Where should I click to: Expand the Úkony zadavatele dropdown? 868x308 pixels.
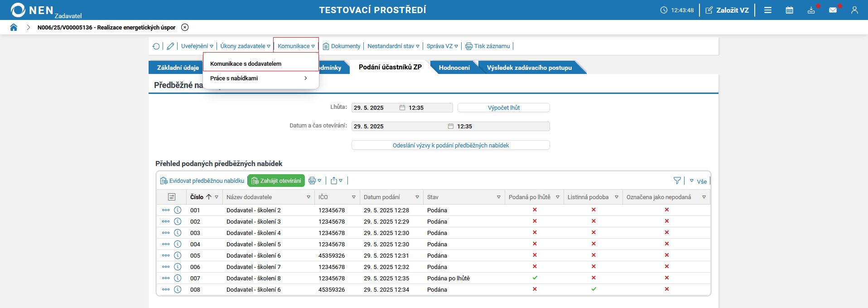(x=245, y=46)
